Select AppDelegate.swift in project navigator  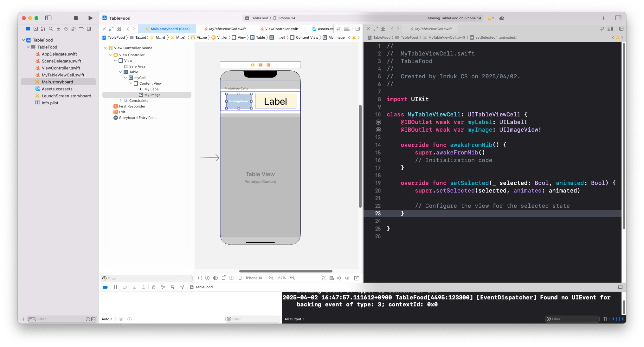[x=59, y=54]
